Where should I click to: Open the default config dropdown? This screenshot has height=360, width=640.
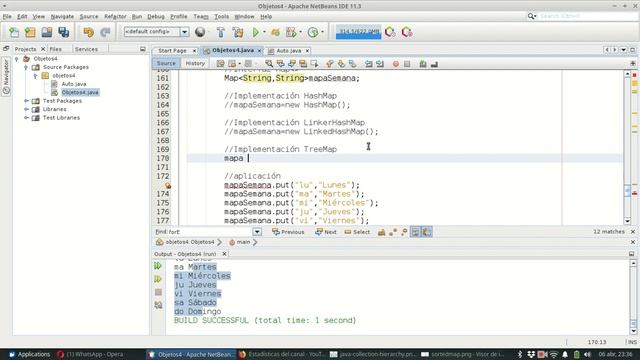(x=184, y=32)
